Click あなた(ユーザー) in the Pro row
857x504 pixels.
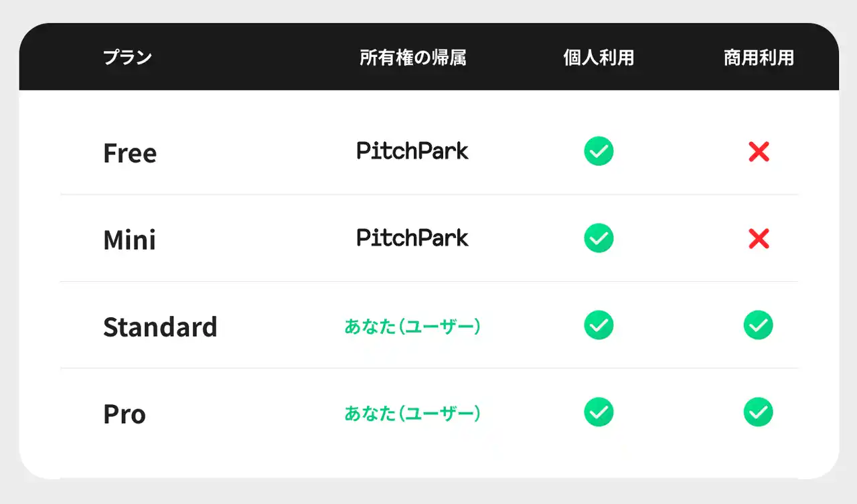tap(412, 414)
